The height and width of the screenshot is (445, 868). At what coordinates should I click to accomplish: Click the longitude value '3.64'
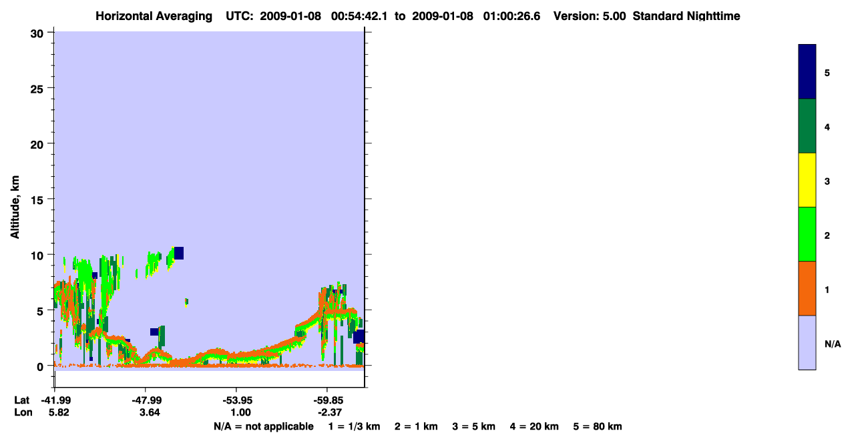point(149,412)
